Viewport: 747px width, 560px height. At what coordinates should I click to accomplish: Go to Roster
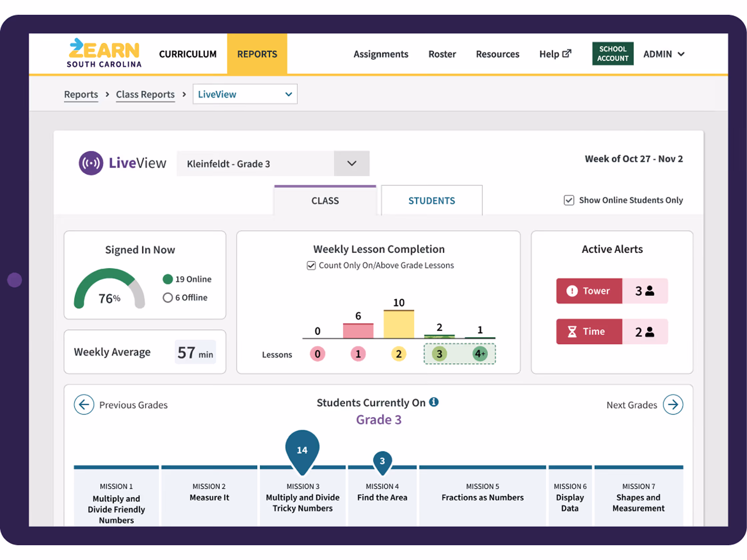click(x=442, y=54)
